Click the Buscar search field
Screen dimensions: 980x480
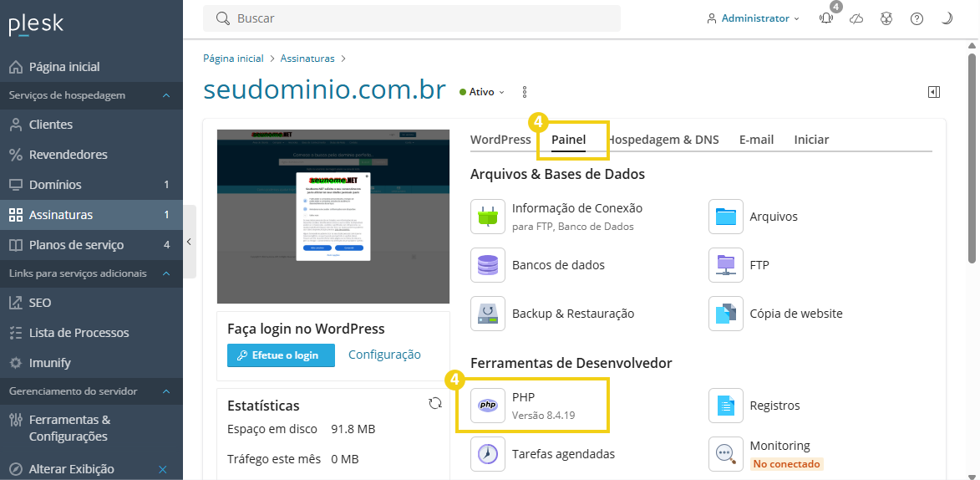[x=412, y=18]
